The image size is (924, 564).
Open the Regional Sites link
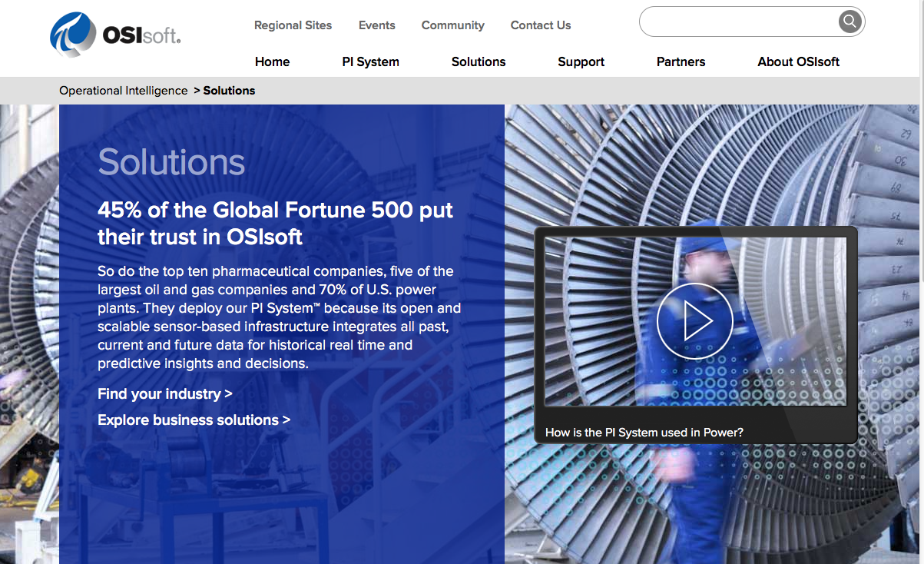(293, 25)
